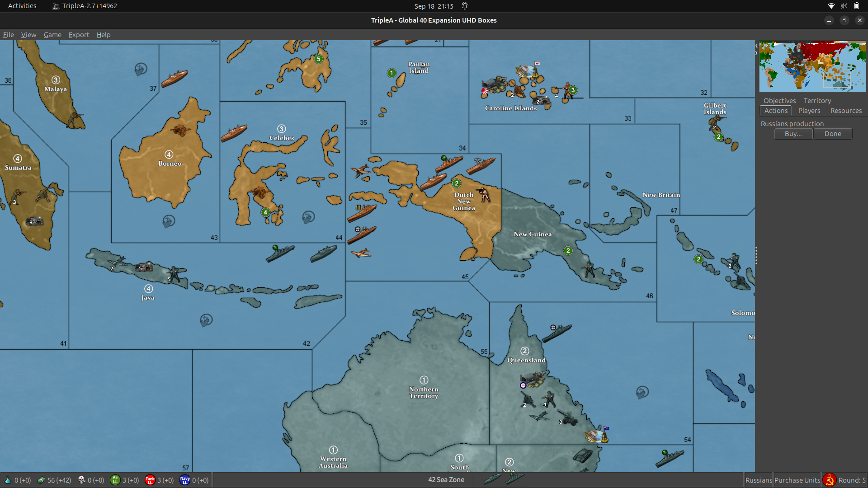This screenshot has height=488, width=868.
Task: Select the fighter plane in Queensland
Action: pos(539,416)
